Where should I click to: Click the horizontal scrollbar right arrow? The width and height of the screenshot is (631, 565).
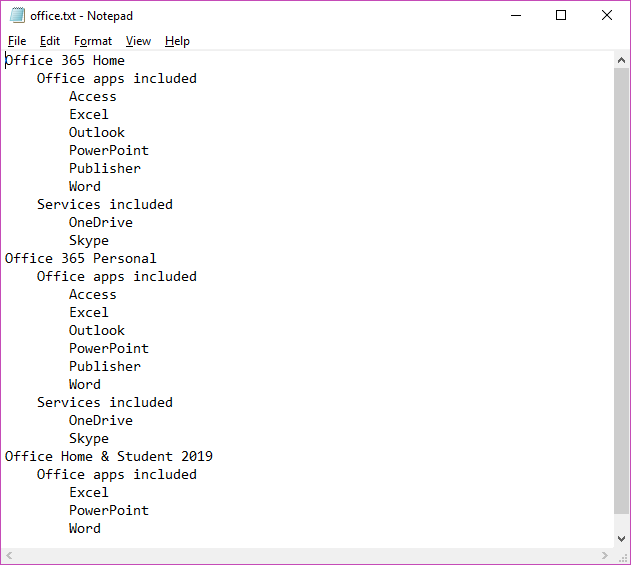(604, 555)
